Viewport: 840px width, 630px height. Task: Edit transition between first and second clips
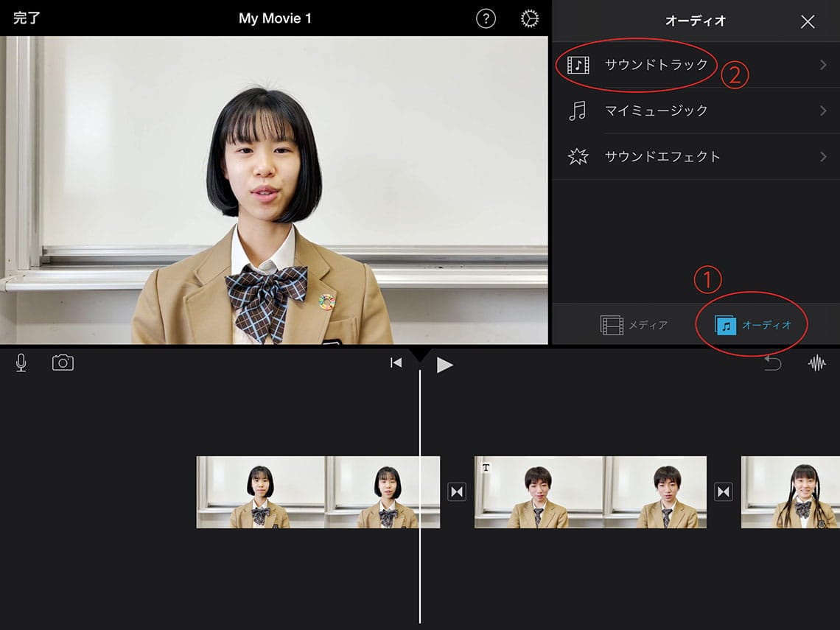pos(457,491)
